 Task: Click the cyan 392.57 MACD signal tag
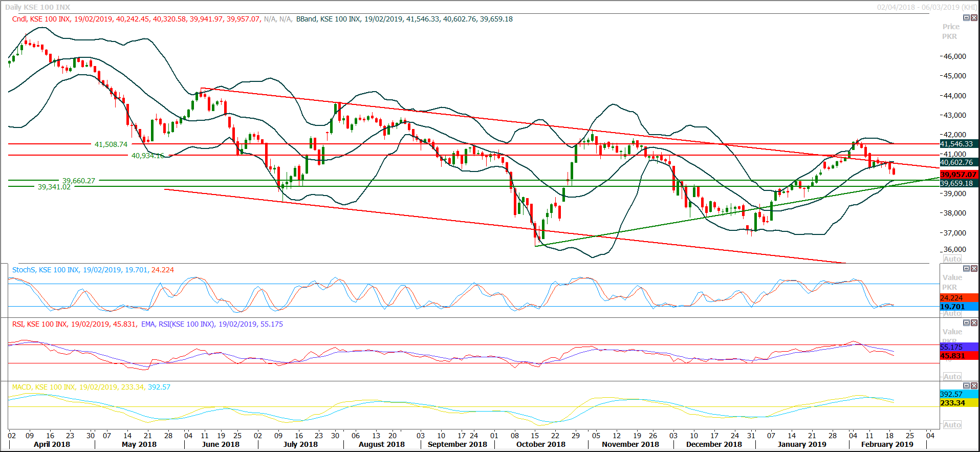pyautogui.click(x=960, y=394)
